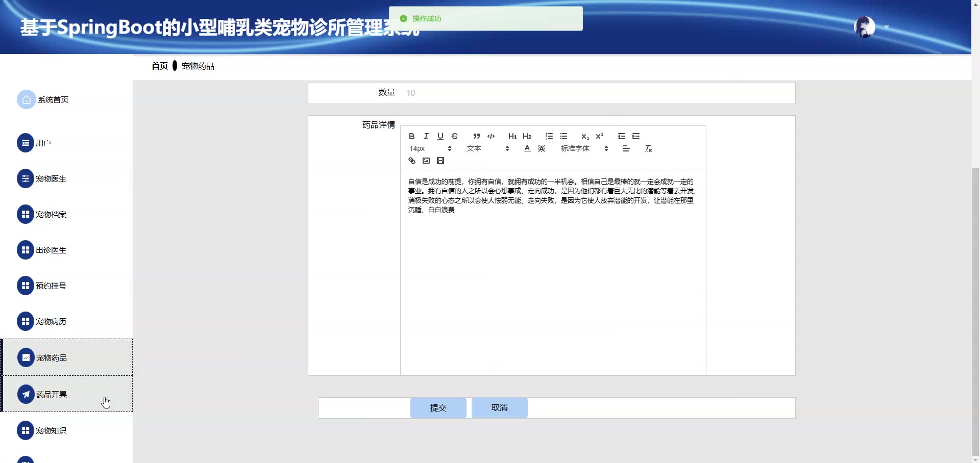
Task: Apply Heading 1 style
Action: pyautogui.click(x=512, y=136)
